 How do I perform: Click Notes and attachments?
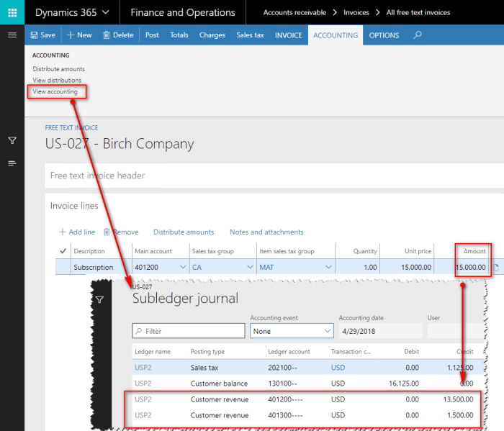click(266, 232)
